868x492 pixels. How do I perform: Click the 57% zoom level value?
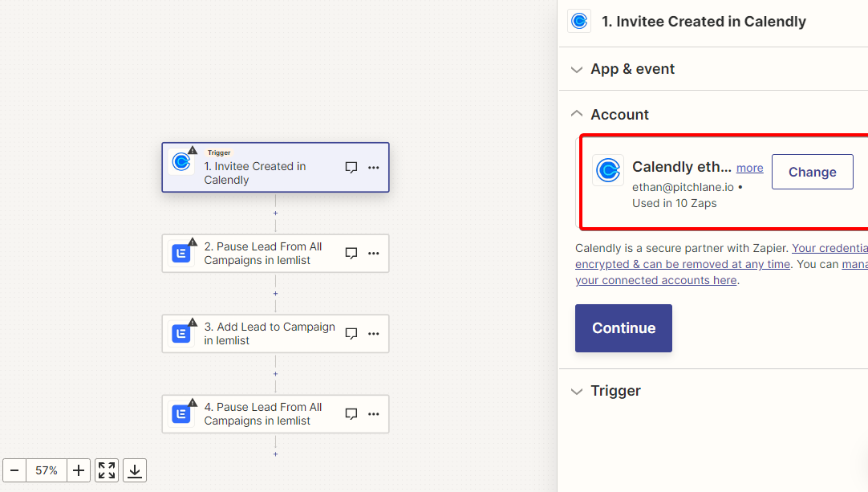click(x=47, y=470)
